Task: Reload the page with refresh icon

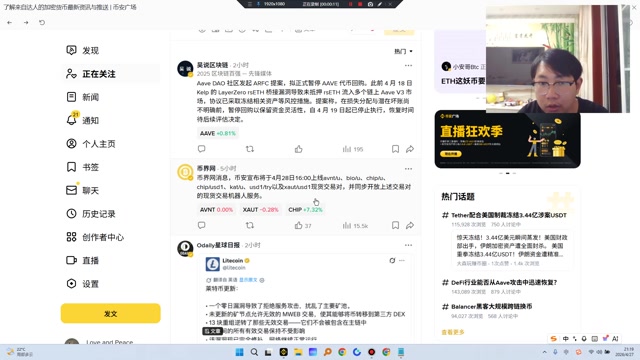Action: coord(42,22)
